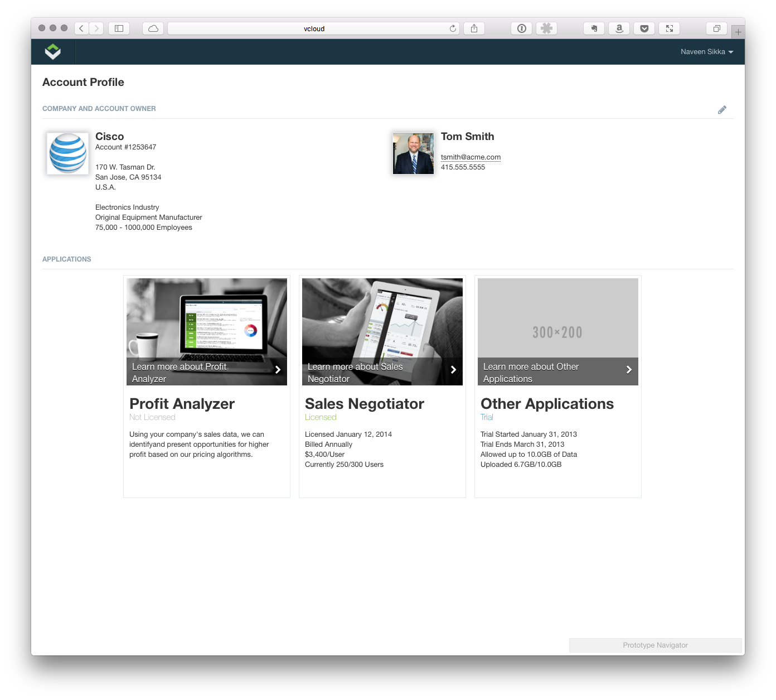The width and height of the screenshot is (776, 700).
Task: Expand Learn more about Profit Analyzer arrow
Action: pyautogui.click(x=278, y=370)
